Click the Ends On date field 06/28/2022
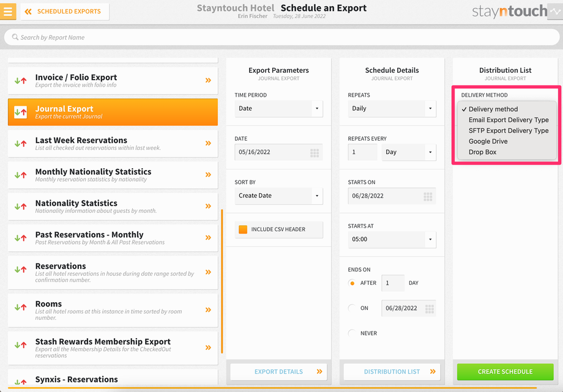The width and height of the screenshot is (563, 392). pos(409,308)
